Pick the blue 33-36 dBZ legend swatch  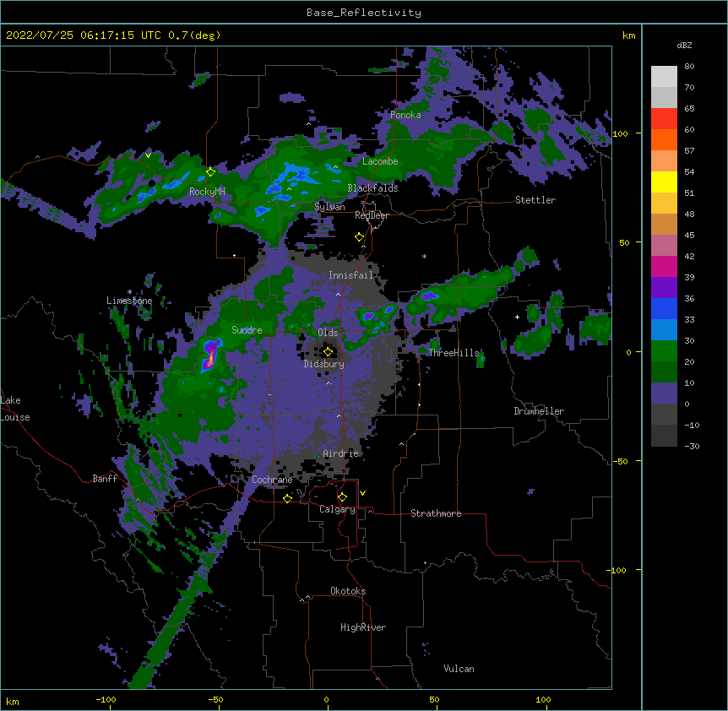coord(664,308)
